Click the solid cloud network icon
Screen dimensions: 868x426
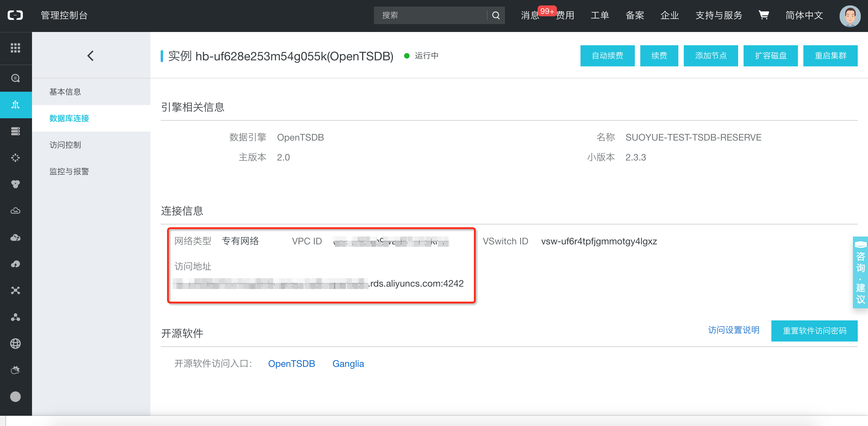(x=15, y=237)
